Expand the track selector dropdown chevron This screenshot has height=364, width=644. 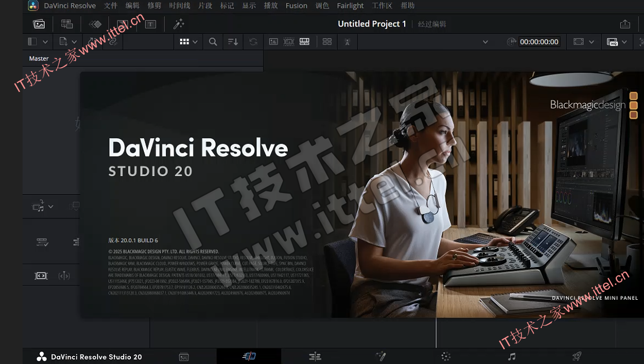51,207
